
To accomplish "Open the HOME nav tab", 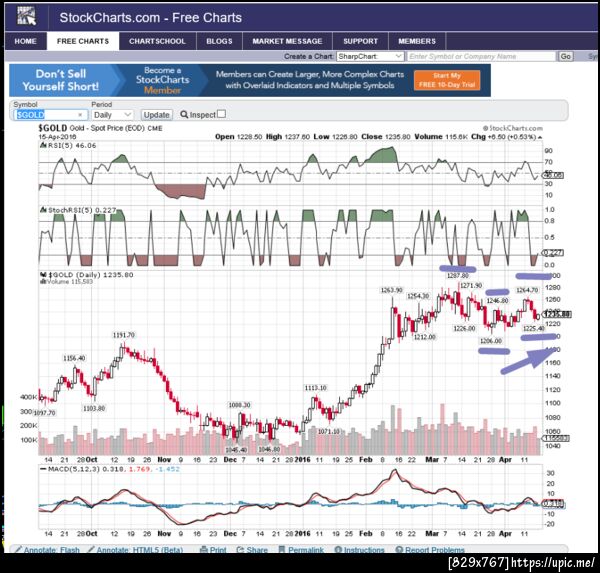I will click(26, 41).
